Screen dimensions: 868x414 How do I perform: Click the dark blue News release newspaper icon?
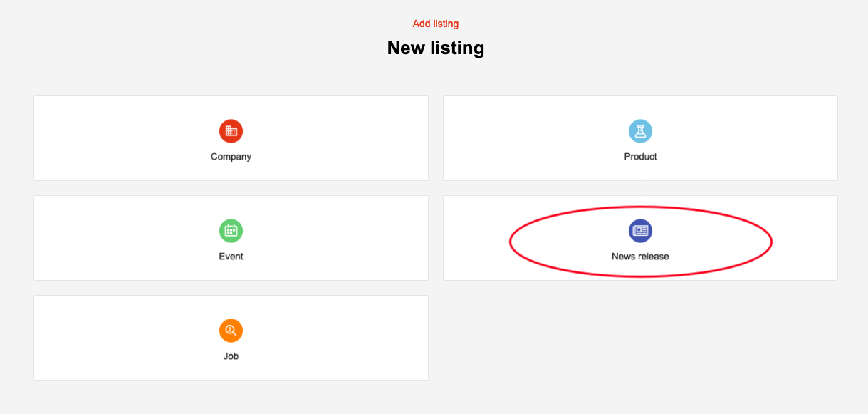click(640, 231)
